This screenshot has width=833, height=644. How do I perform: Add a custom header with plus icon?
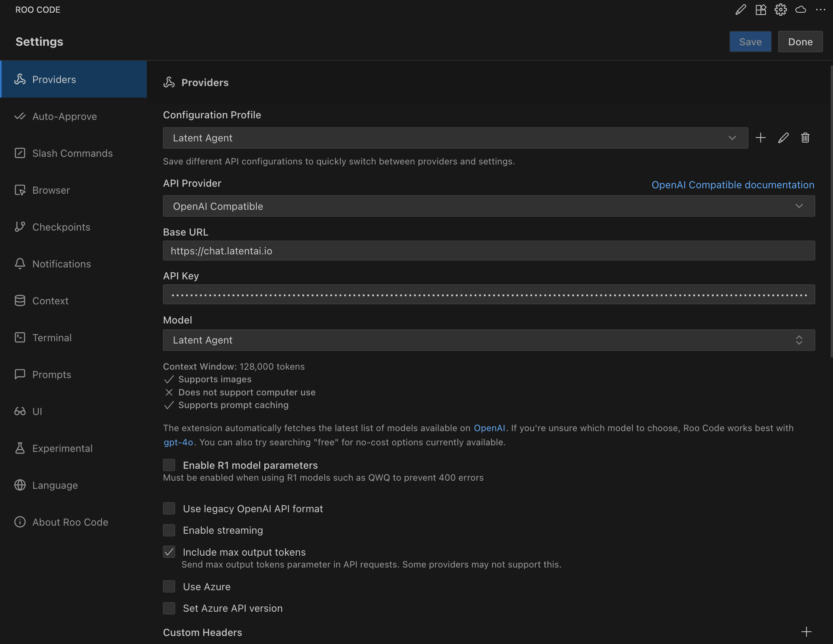tap(806, 632)
